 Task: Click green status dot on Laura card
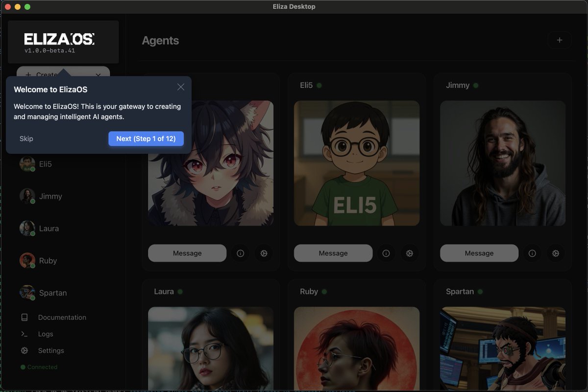click(180, 291)
